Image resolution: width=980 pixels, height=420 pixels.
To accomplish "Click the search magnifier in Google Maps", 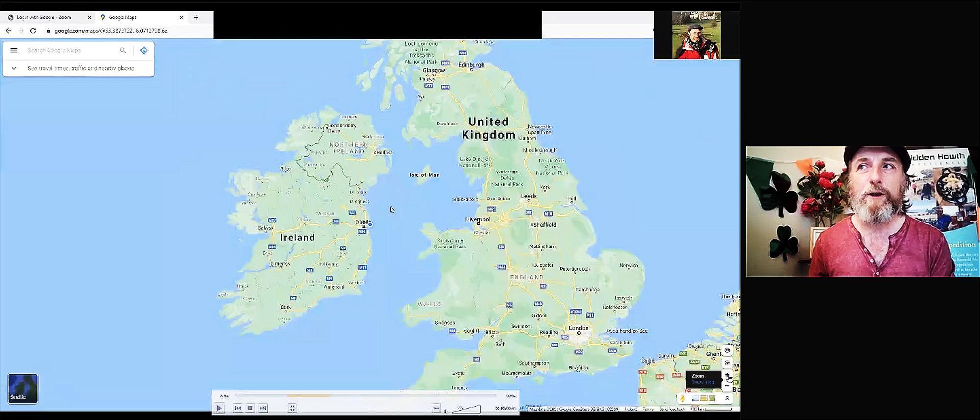I will coord(122,50).
